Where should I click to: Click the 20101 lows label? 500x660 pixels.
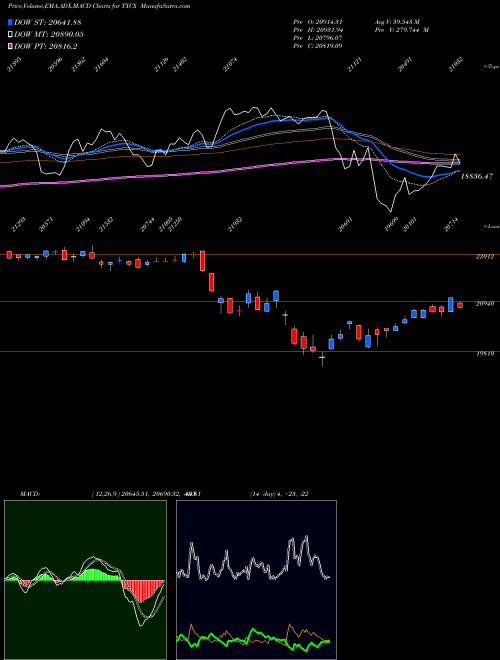(410, 225)
